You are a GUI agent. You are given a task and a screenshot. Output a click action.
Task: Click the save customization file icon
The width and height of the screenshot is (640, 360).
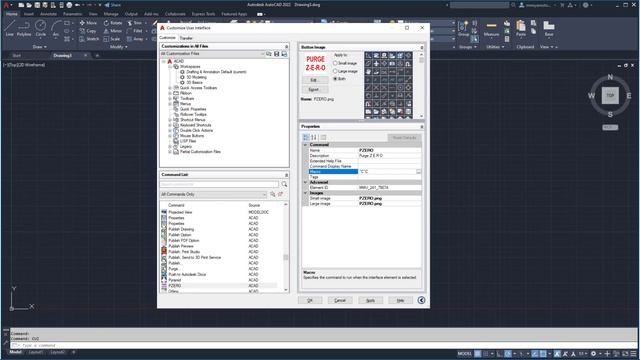[x=276, y=54]
